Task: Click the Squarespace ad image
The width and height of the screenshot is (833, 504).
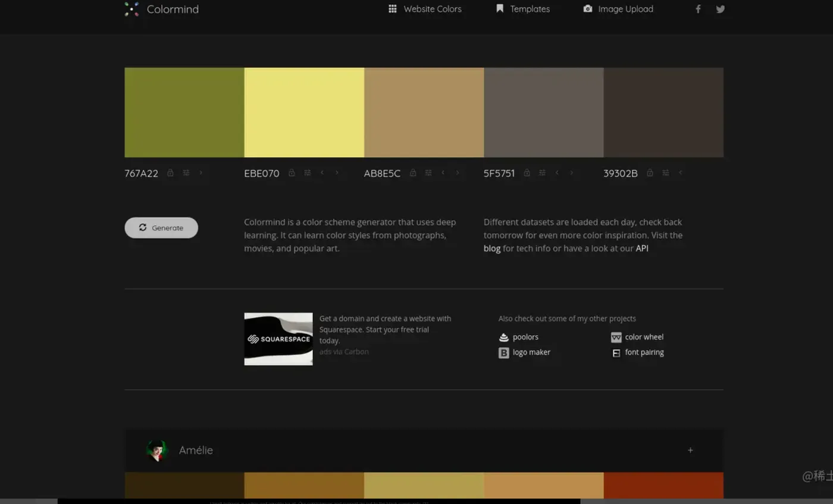Action: tap(278, 339)
